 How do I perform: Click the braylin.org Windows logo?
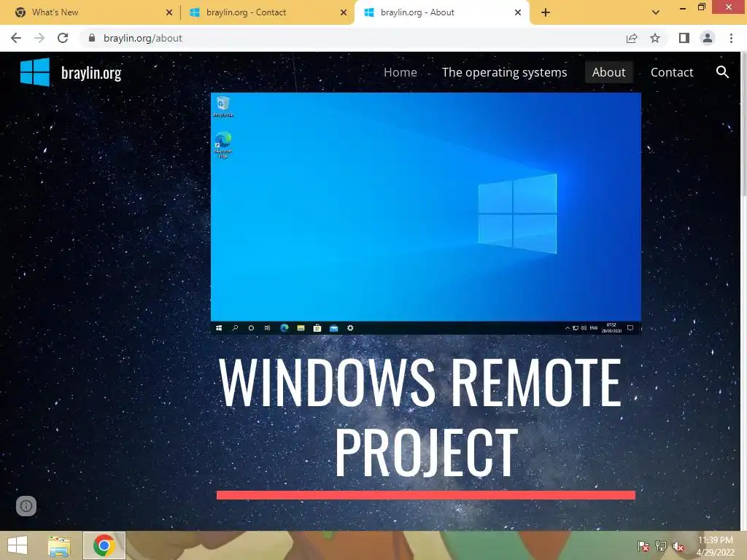[x=35, y=72]
